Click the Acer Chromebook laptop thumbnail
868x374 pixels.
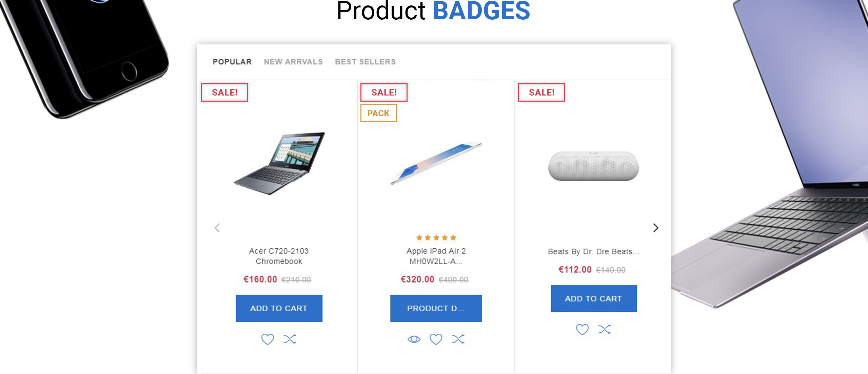point(279,163)
